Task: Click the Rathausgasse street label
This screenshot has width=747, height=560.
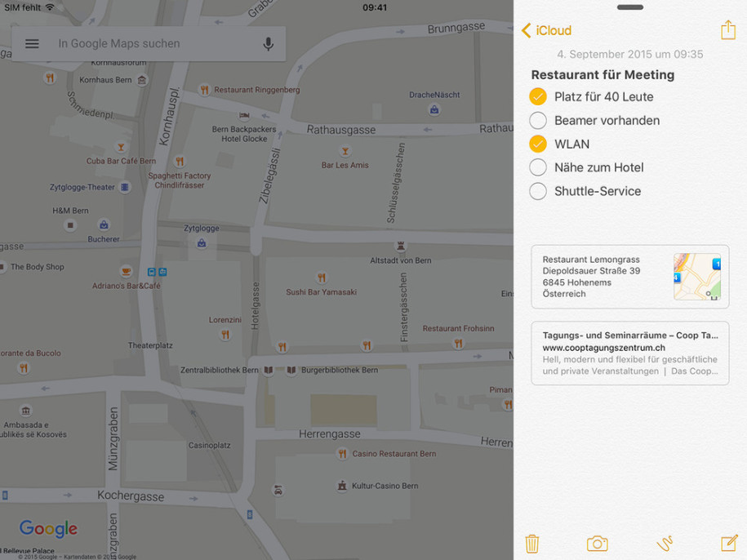Action: click(341, 130)
